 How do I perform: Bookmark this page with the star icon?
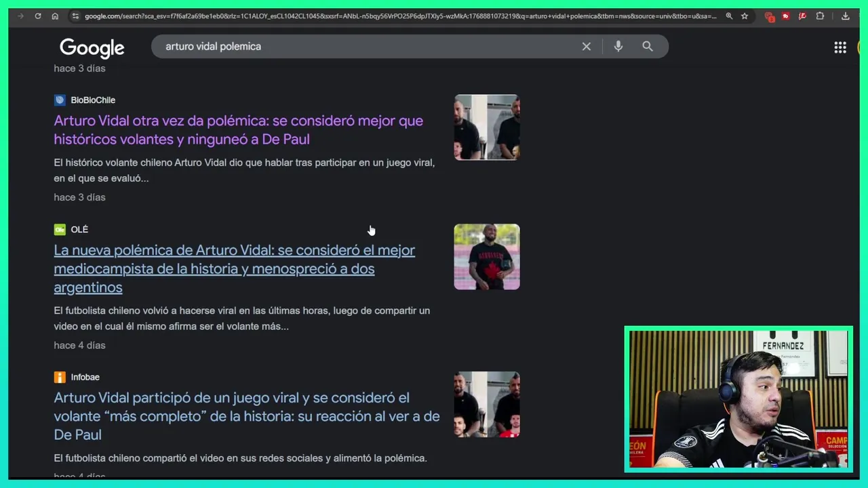tap(745, 16)
